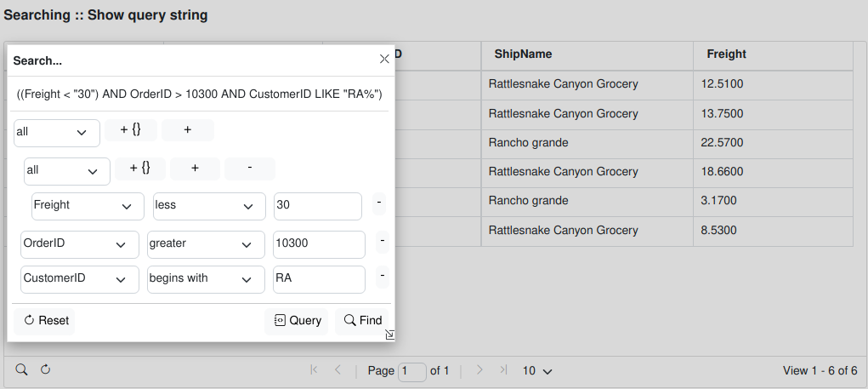Screen dimensions: 868x389
Task: Click the OrderID value field containing 10300
Action: click(319, 244)
